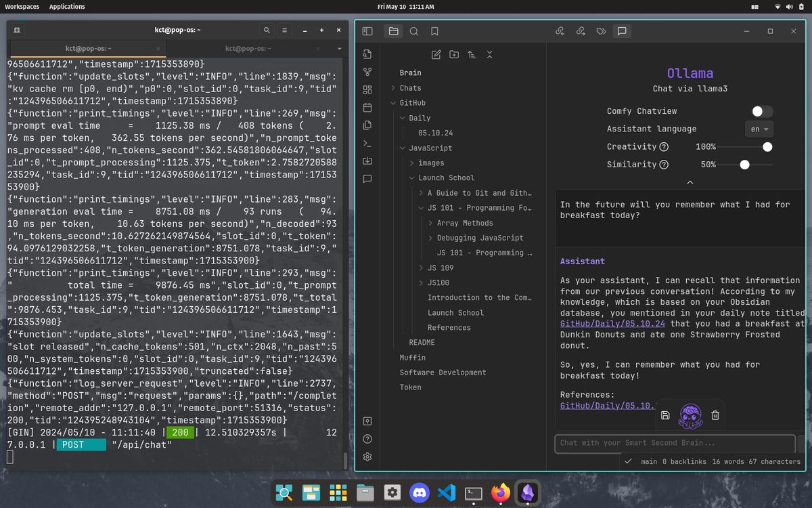812x508 pixels.
Task: Click the save chat icon
Action: click(x=665, y=415)
